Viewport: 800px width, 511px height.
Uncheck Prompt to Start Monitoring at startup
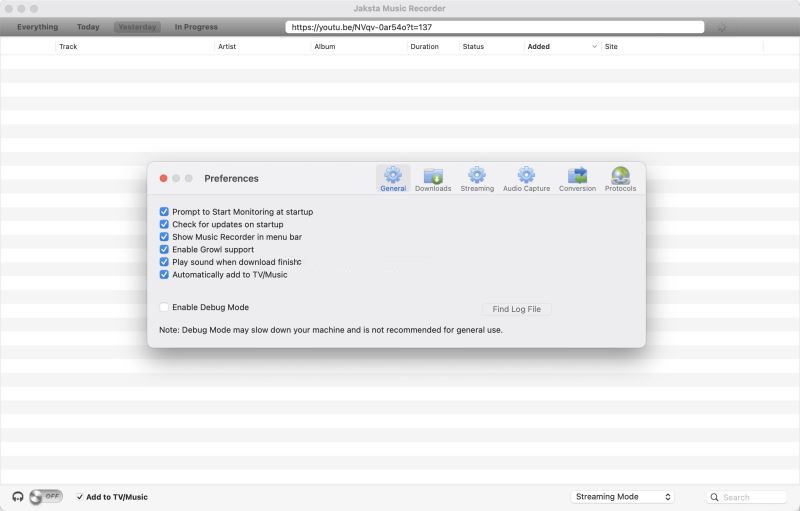[164, 212]
